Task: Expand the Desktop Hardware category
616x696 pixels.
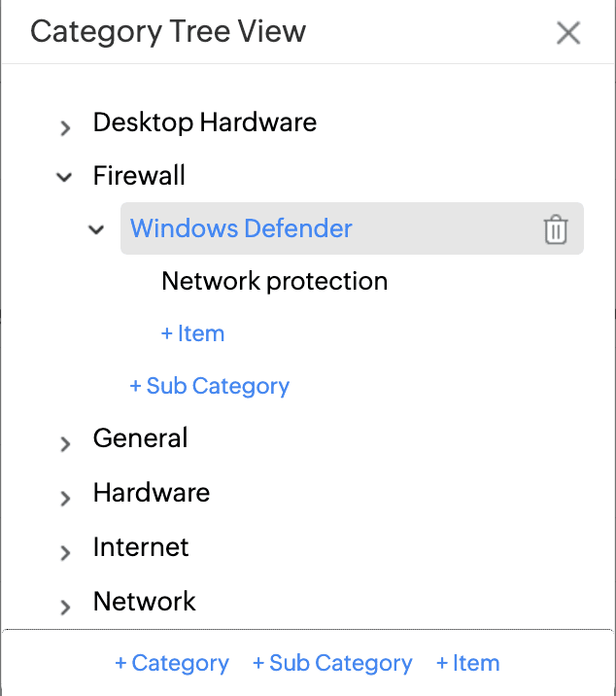Action: [65, 126]
